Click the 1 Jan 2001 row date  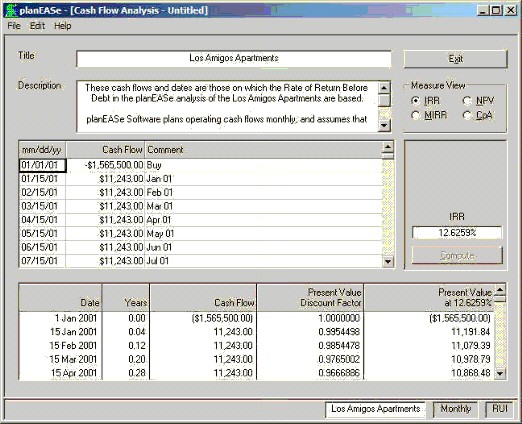click(75, 318)
